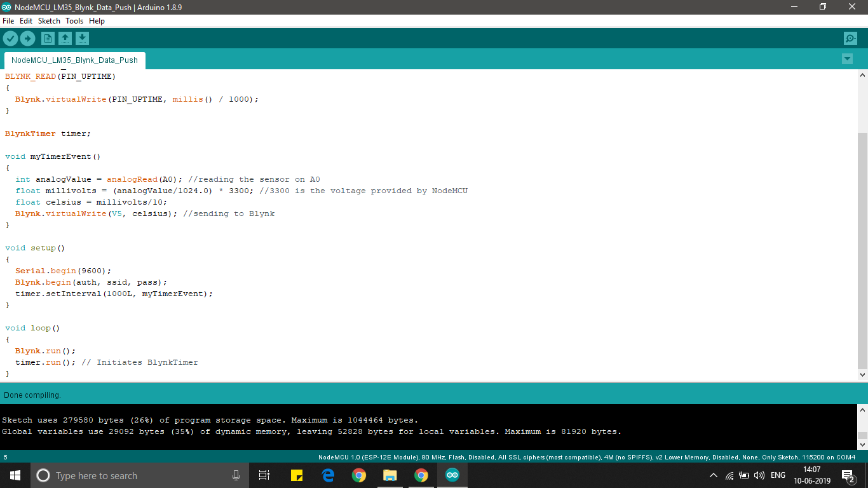
Task: Open the File menu
Action: (8, 21)
